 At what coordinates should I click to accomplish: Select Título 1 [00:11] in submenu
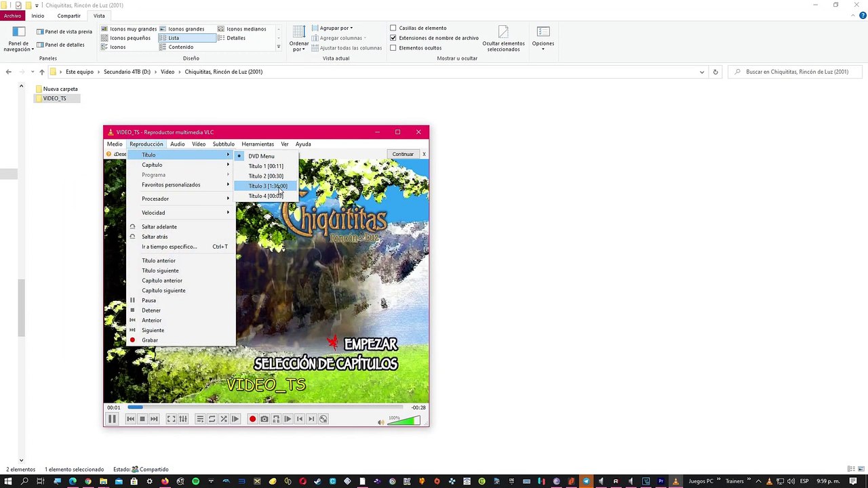pyautogui.click(x=266, y=166)
